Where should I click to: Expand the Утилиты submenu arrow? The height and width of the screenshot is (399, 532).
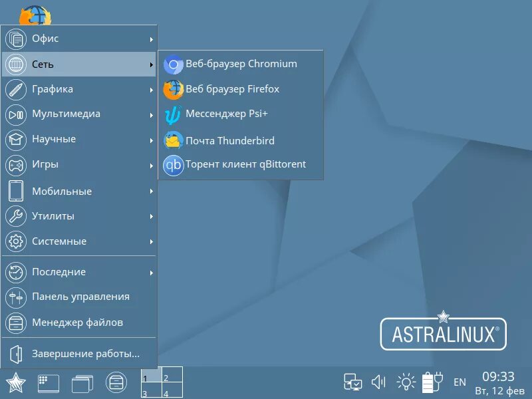click(152, 216)
